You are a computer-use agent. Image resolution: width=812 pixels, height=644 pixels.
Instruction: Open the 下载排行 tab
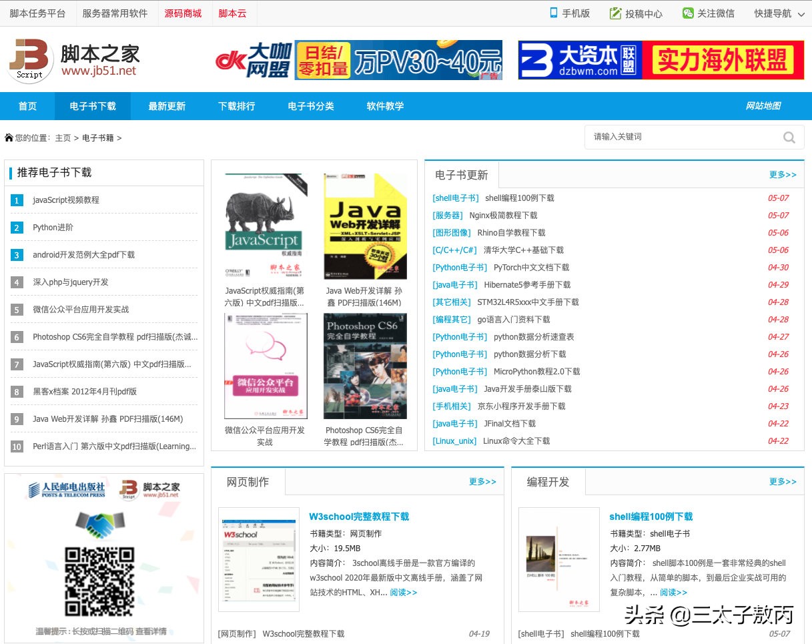pyautogui.click(x=237, y=106)
